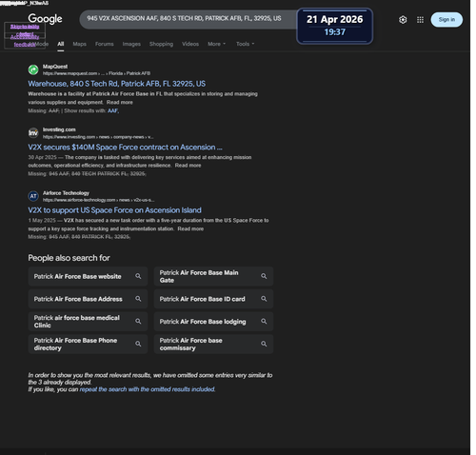
Task: Click the MapQuest site favicon
Action: (x=33, y=69)
